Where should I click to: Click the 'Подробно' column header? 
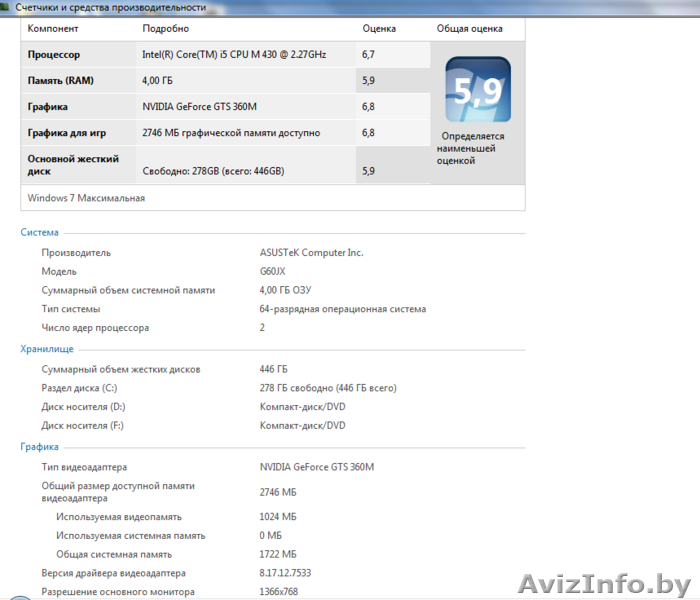click(x=165, y=29)
